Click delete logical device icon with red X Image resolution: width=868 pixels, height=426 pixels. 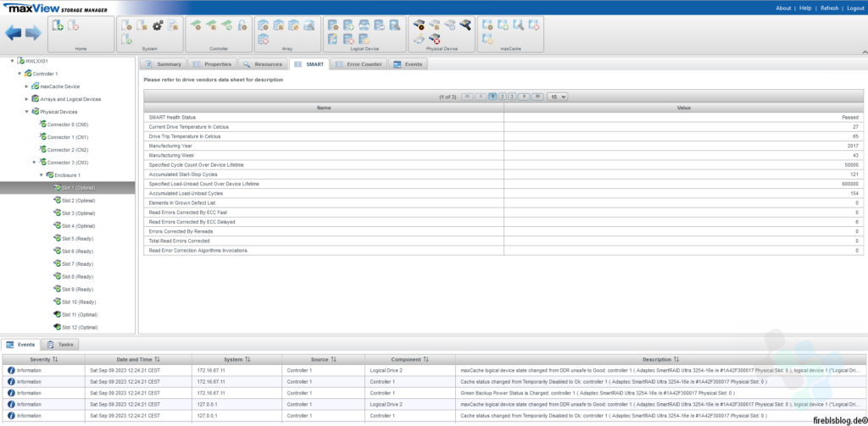(x=348, y=39)
